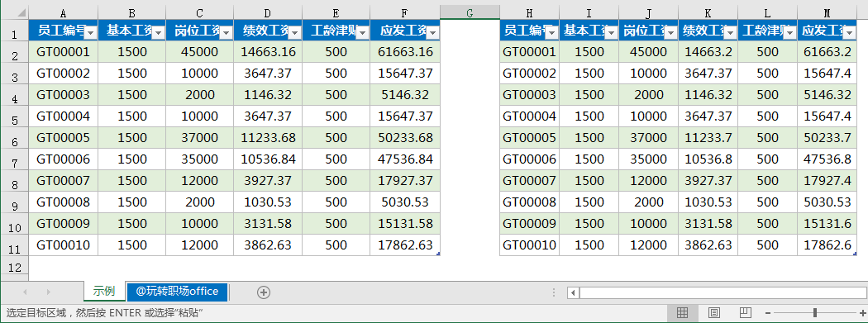Select cell F8 value 17927.37
This screenshot has width=868, height=323.
pos(405,181)
